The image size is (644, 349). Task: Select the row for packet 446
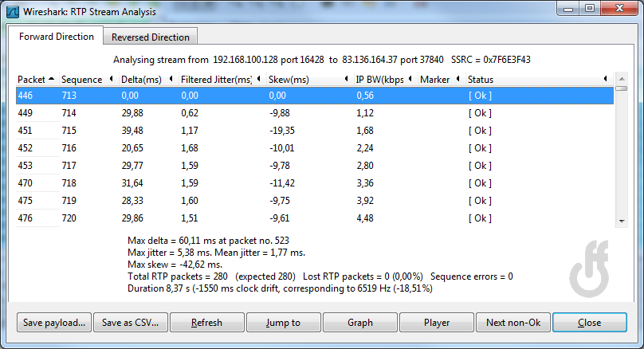(315, 96)
